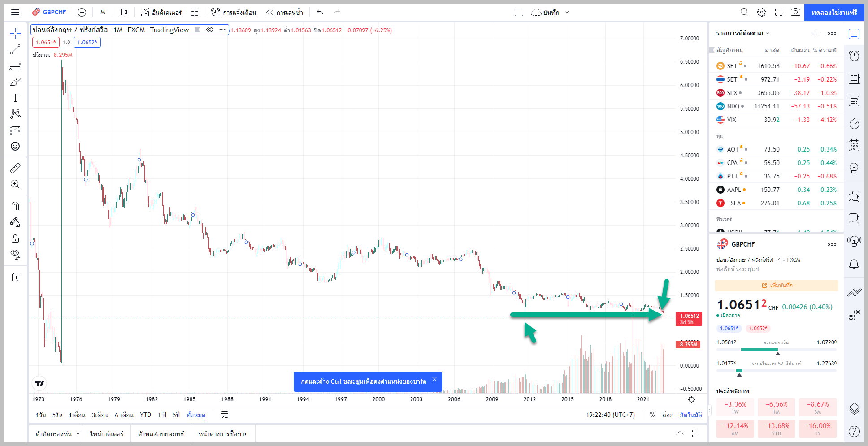Undo the last chart action
The height and width of the screenshot is (446, 868).
coord(320,12)
